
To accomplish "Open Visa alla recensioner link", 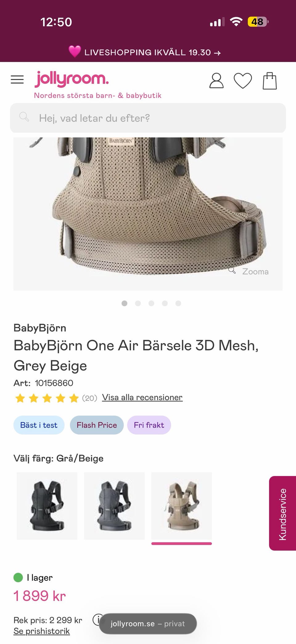I will click(x=142, y=397).
